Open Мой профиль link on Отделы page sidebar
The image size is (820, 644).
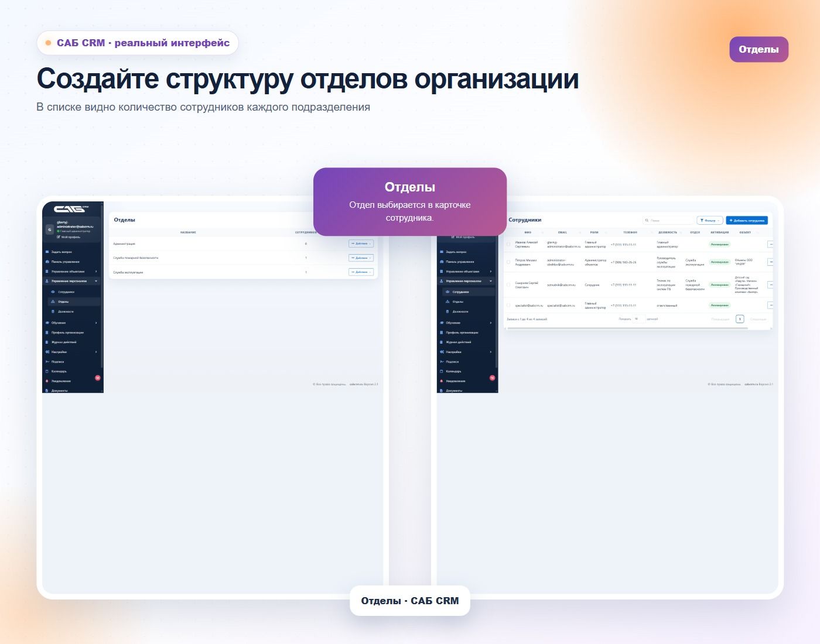69,237
